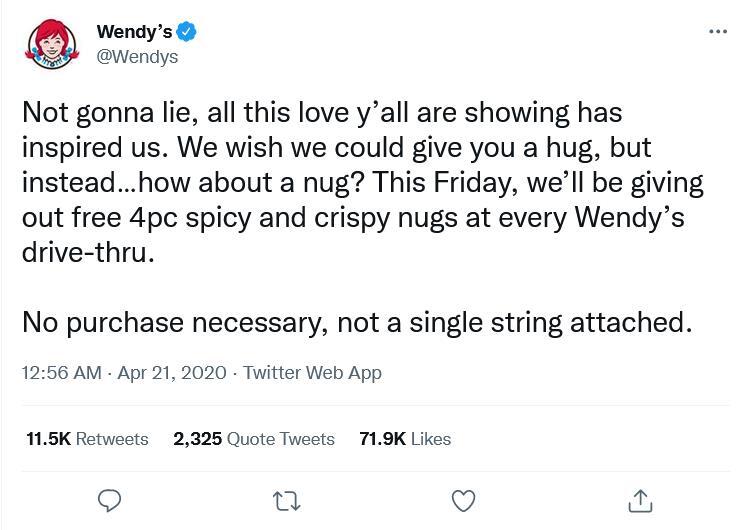Click the word "drive-thru." in the tweet

[x=89, y=252]
